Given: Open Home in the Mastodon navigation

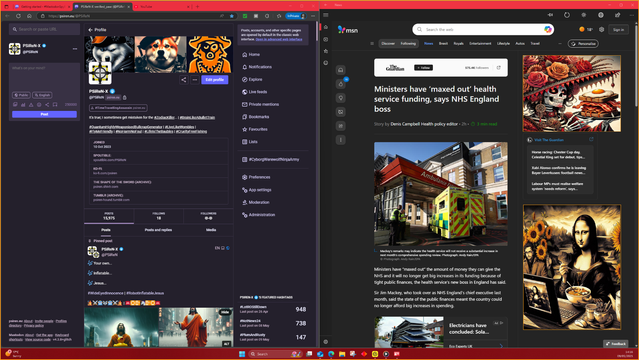Looking at the screenshot, I should click(x=251, y=54).
